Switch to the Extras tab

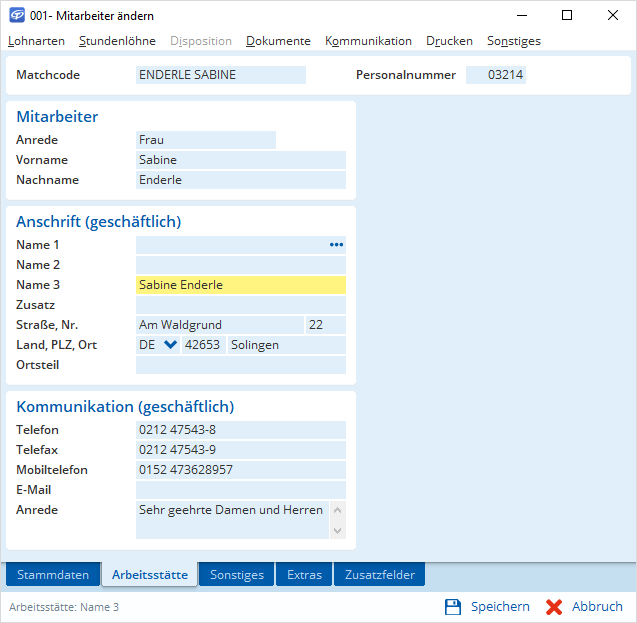click(304, 575)
